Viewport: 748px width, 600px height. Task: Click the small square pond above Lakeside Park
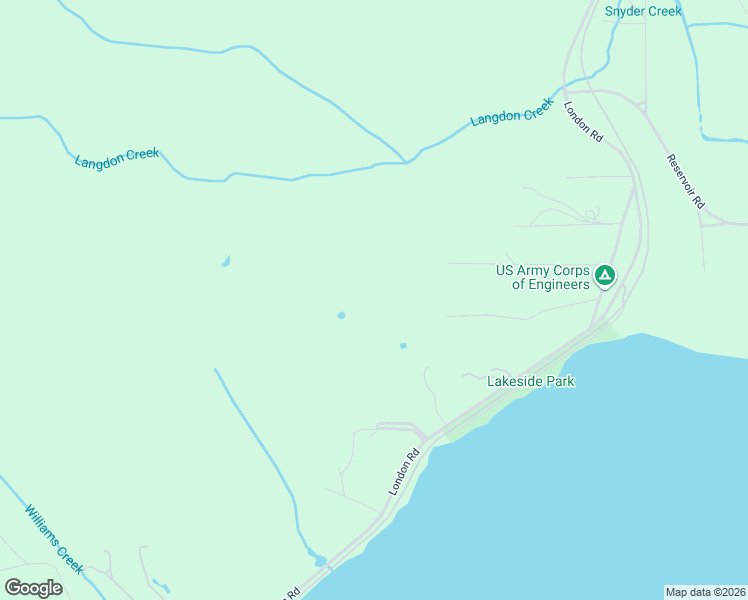click(x=404, y=346)
